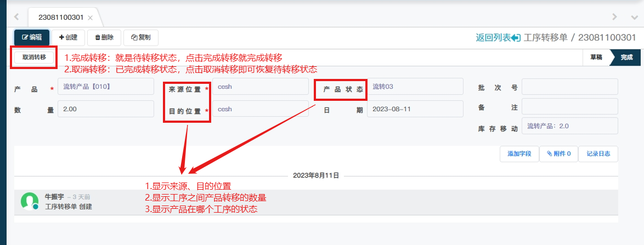Viewport: 644px width, 245px height.
Task: Click the 添加字段 add field button
Action: (x=519, y=154)
